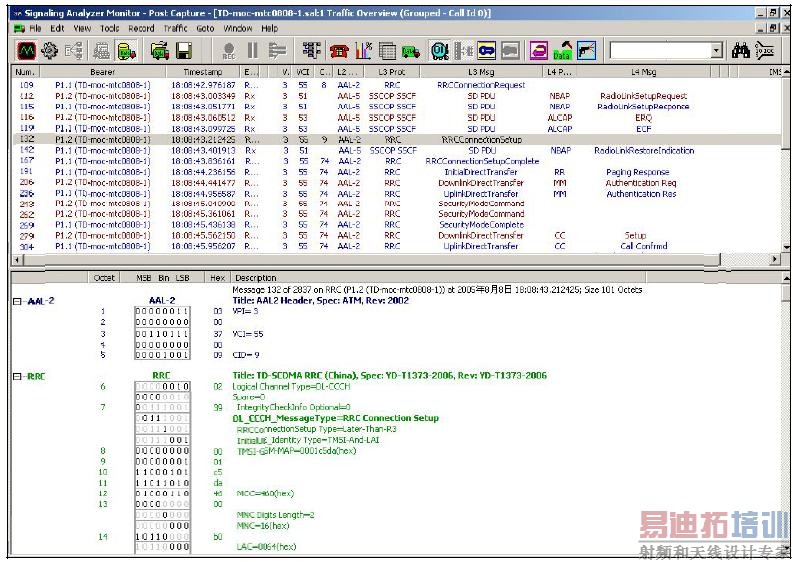Click the magenta framed toolbar icon
The height and width of the screenshot is (562, 793).
click(x=539, y=51)
